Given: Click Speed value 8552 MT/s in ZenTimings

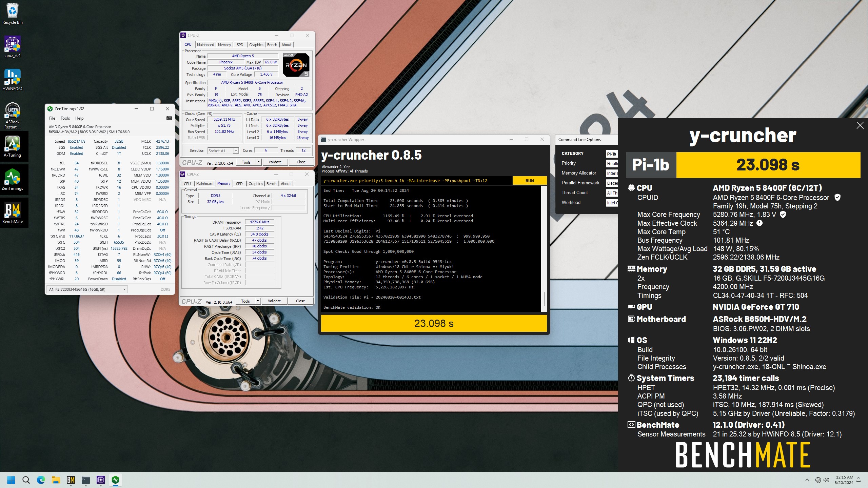Looking at the screenshot, I should pyautogui.click(x=77, y=141).
